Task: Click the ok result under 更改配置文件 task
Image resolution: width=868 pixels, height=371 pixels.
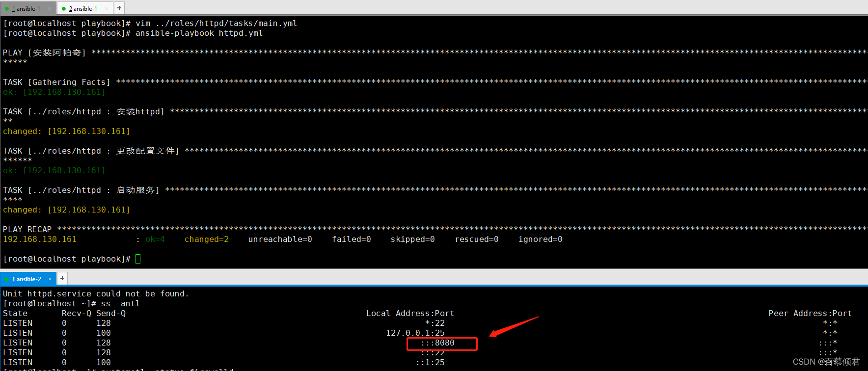Action: 54,170
